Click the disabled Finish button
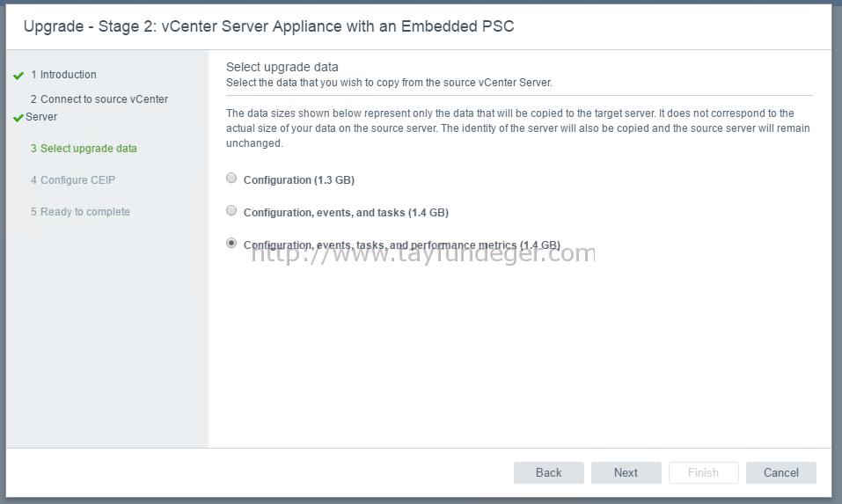The height and width of the screenshot is (504, 842). coord(704,473)
